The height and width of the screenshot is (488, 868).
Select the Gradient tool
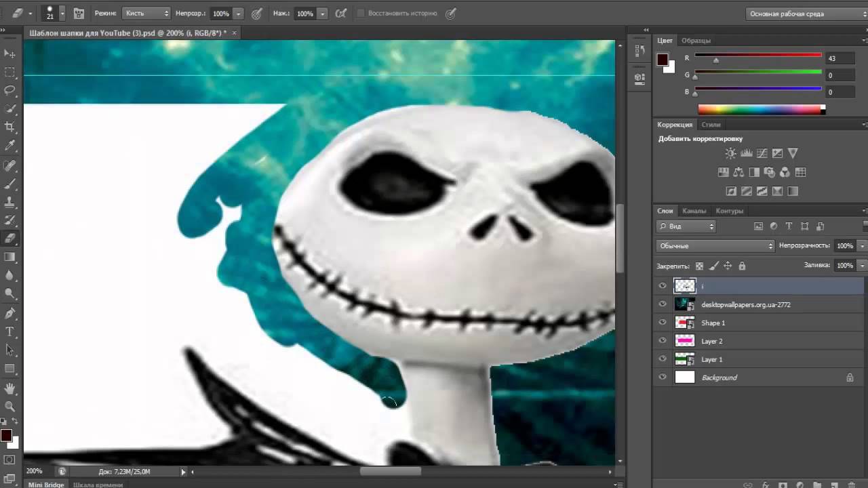click(x=9, y=257)
